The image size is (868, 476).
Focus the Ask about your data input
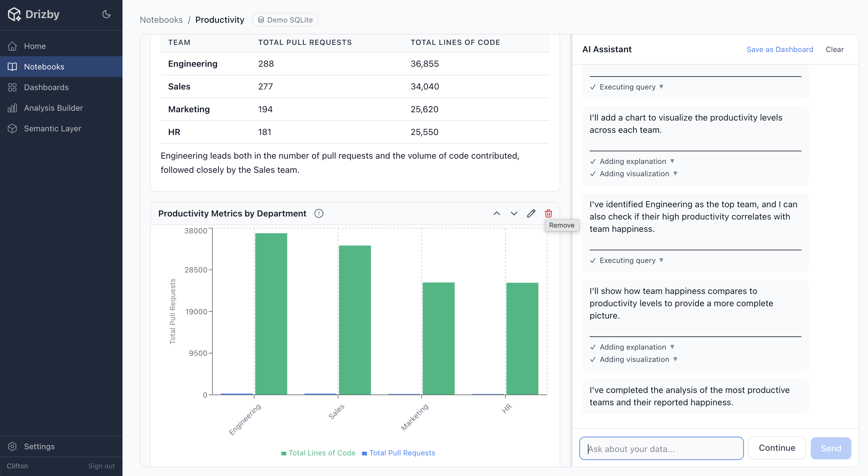[661, 448]
